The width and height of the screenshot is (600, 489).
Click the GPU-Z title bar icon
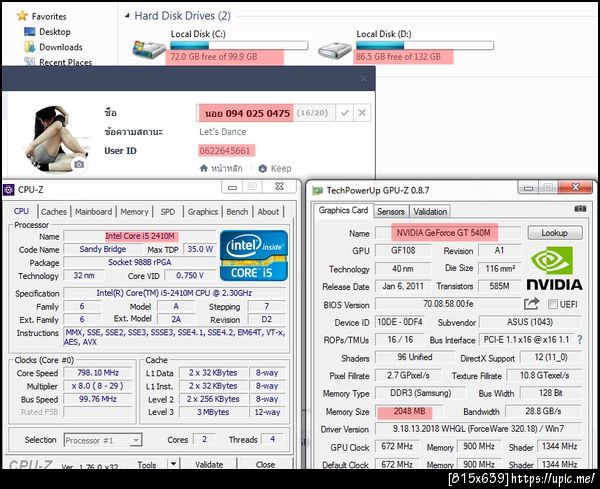point(318,190)
